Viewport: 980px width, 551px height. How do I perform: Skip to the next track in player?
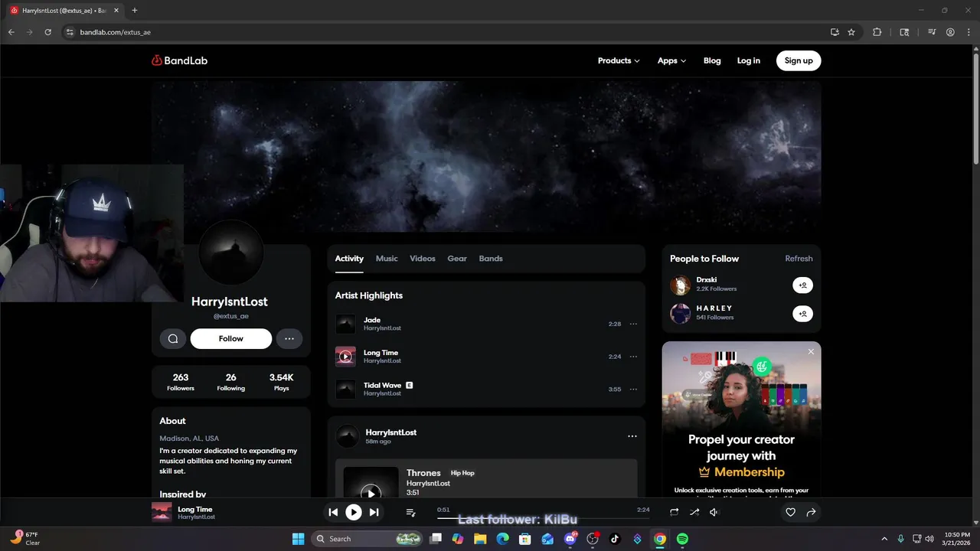click(374, 513)
